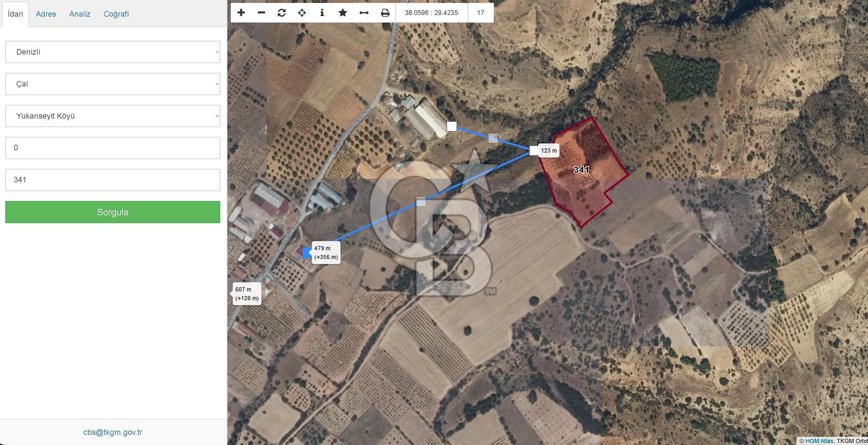The height and width of the screenshot is (445, 868).
Task: Open the Denizli province dropdown
Action: click(x=112, y=52)
